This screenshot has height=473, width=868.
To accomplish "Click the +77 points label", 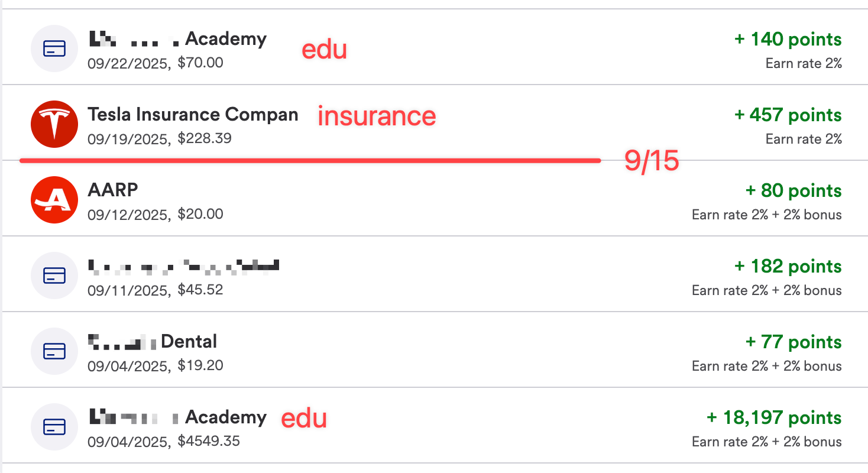I will click(x=793, y=342).
